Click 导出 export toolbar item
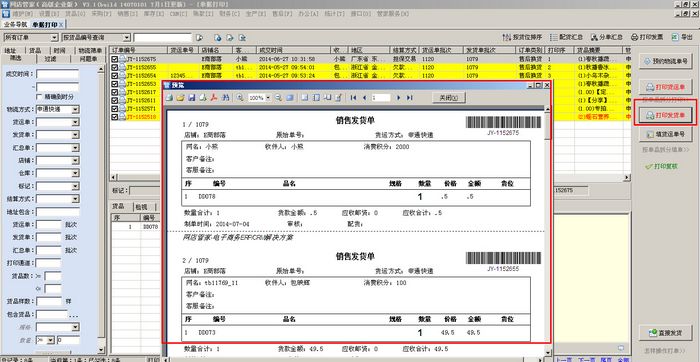This screenshot has height=362, width=700. coord(682,37)
